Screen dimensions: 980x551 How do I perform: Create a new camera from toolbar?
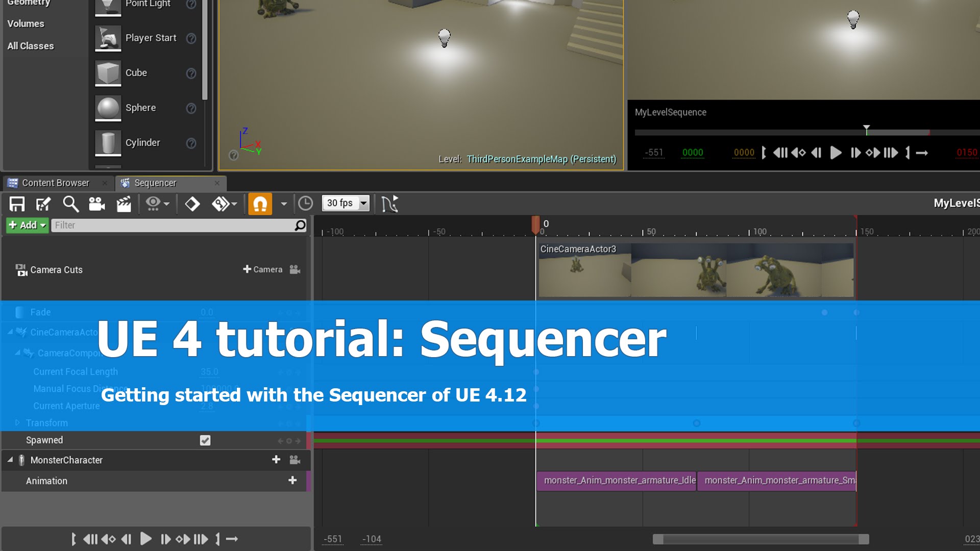click(x=97, y=204)
